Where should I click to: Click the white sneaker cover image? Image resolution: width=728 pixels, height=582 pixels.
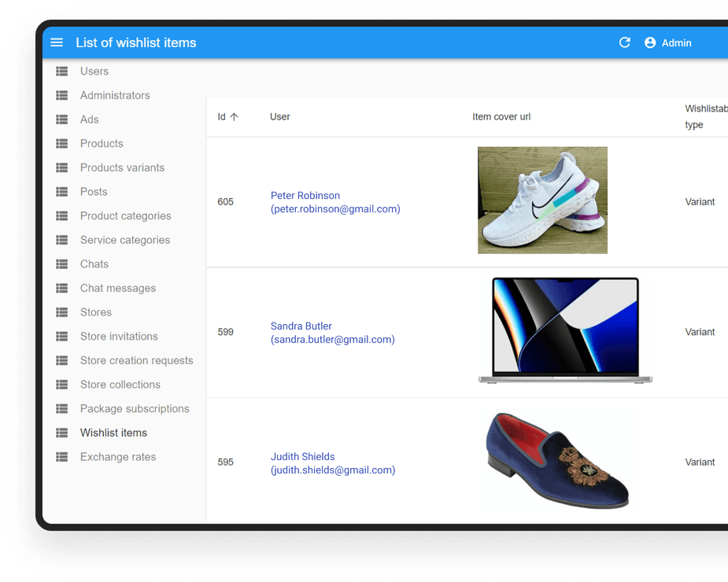542,200
